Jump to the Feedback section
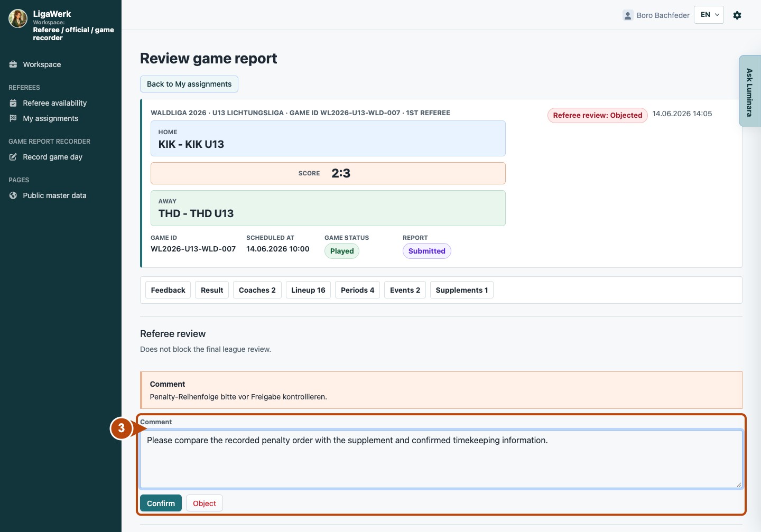The width and height of the screenshot is (761, 532). (168, 290)
